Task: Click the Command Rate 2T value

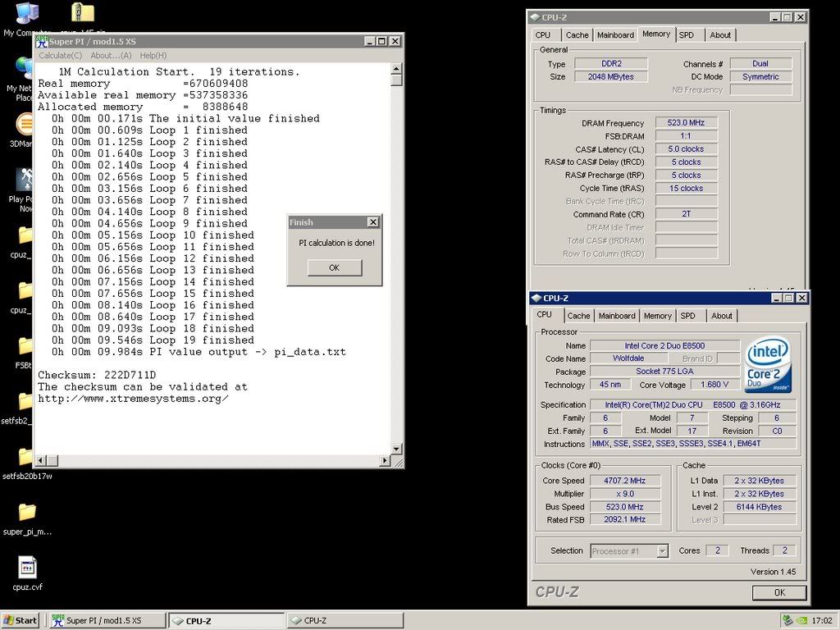Action: click(x=686, y=214)
